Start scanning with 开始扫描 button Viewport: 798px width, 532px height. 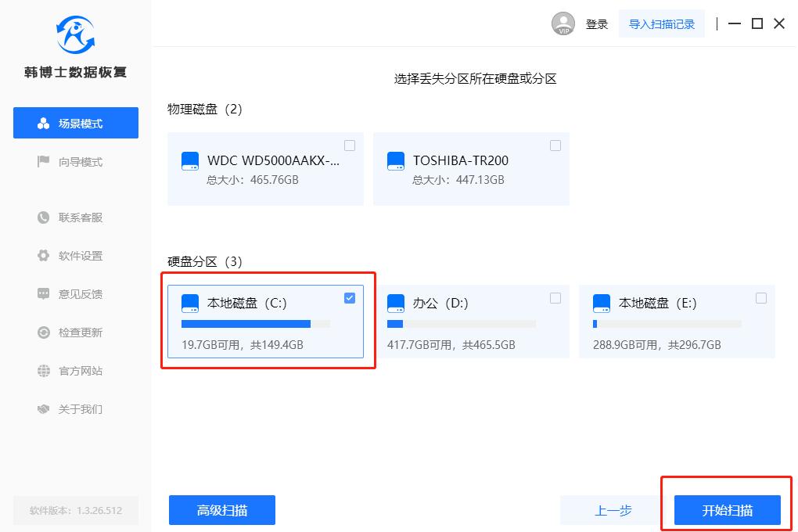tap(725, 509)
